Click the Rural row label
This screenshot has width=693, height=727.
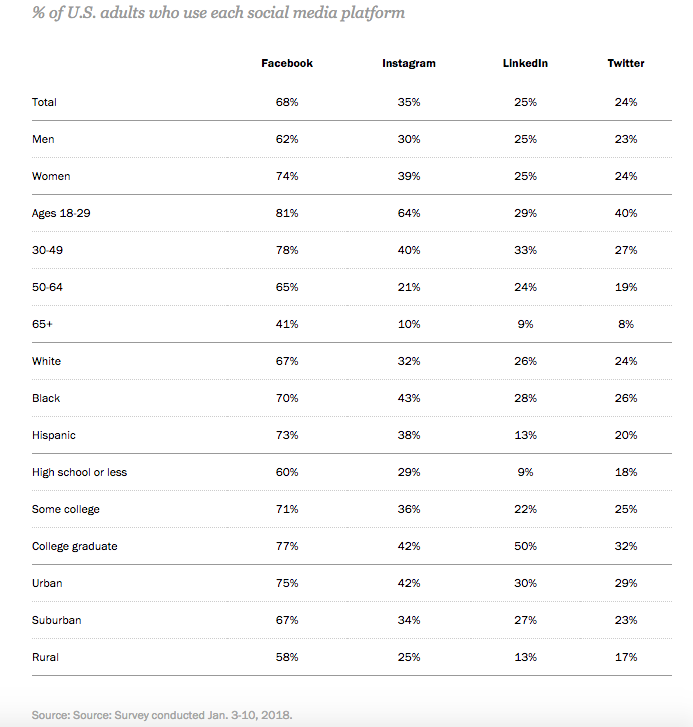point(45,657)
